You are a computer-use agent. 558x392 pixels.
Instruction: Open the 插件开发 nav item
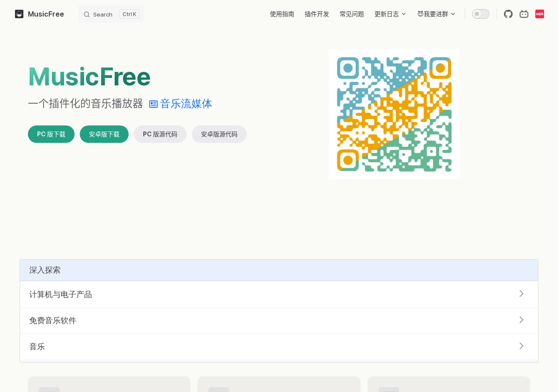pos(317,14)
